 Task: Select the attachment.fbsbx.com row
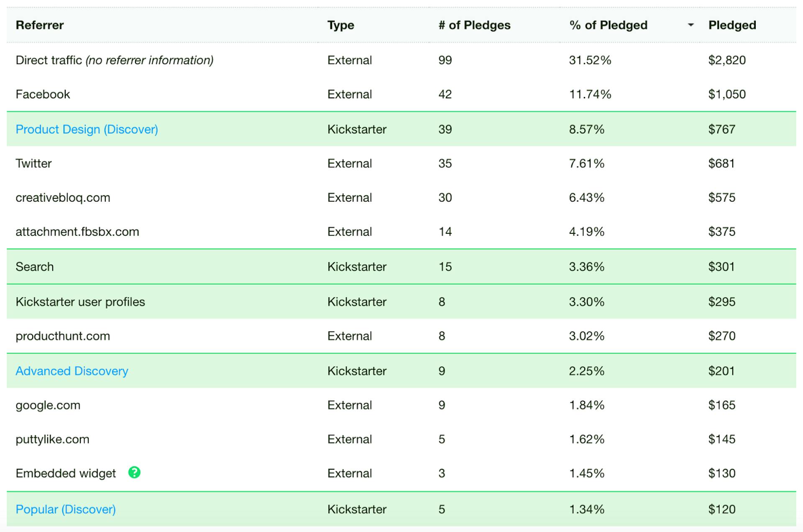(x=77, y=231)
